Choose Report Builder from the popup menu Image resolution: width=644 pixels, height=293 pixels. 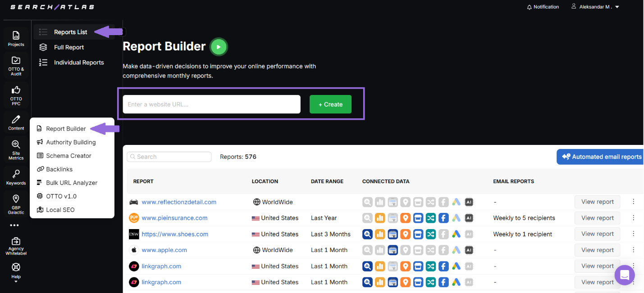click(x=66, y=129)
